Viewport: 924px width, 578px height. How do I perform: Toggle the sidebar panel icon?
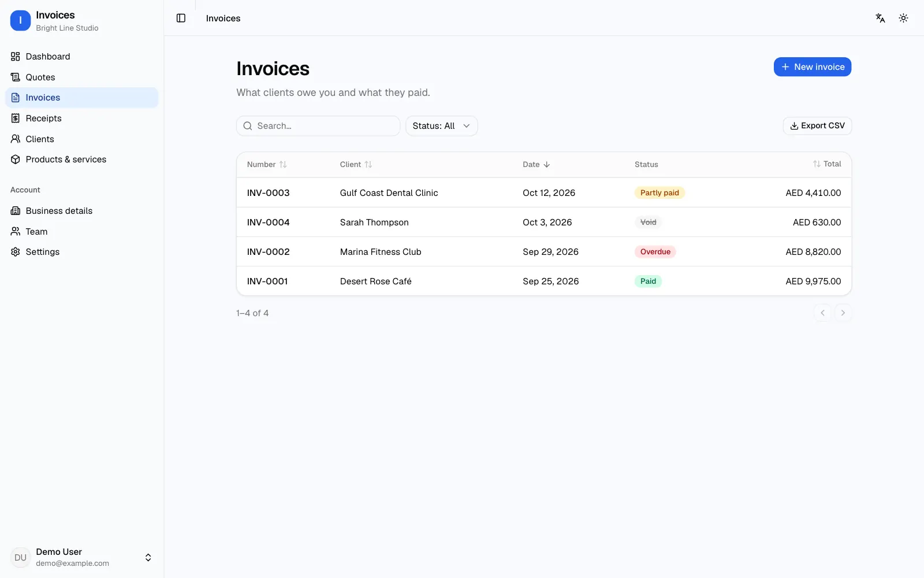(x=181, y=18)
